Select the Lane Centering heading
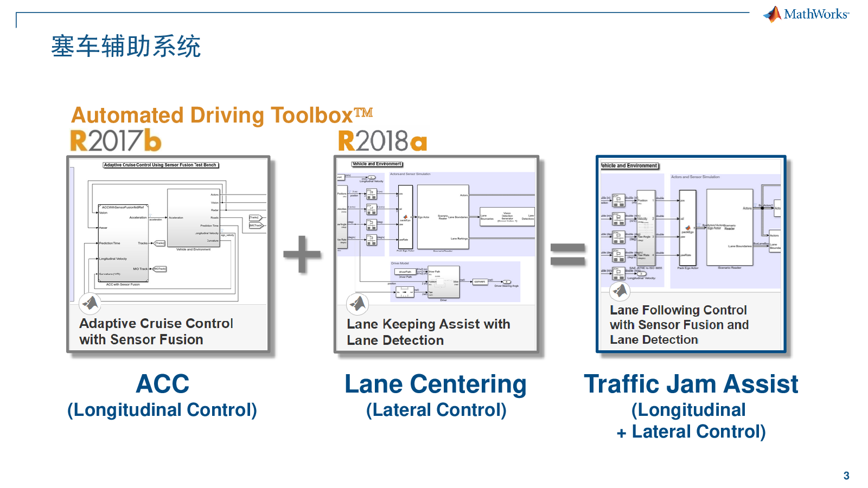Image resolution: width=868 pixels, height=488 pixels. (x=436, y=384)
